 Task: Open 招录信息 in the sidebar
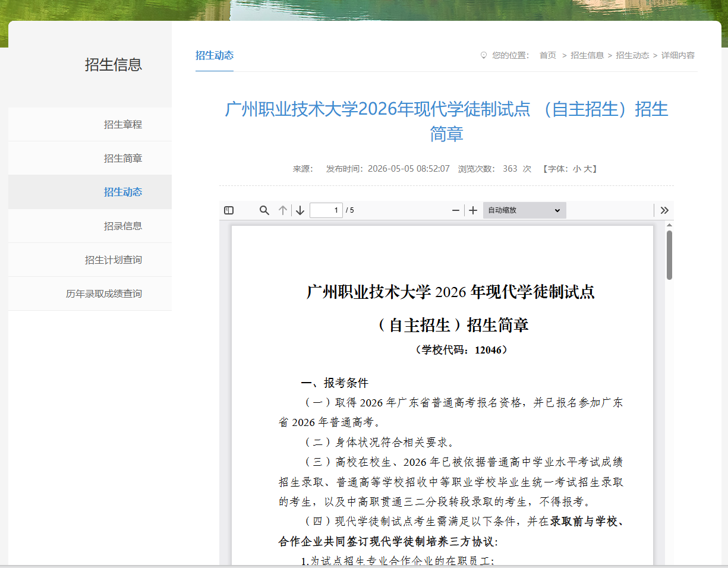click(x=123, y=226)
